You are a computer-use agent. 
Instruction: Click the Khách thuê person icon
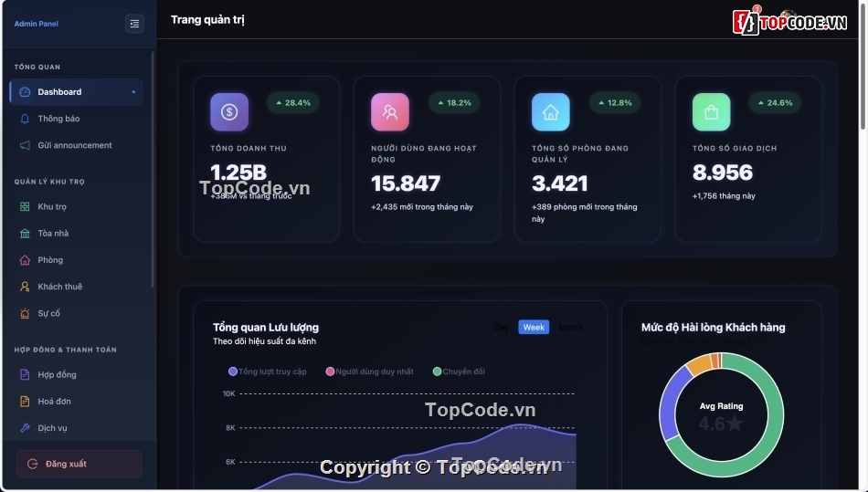click(25, 287)
